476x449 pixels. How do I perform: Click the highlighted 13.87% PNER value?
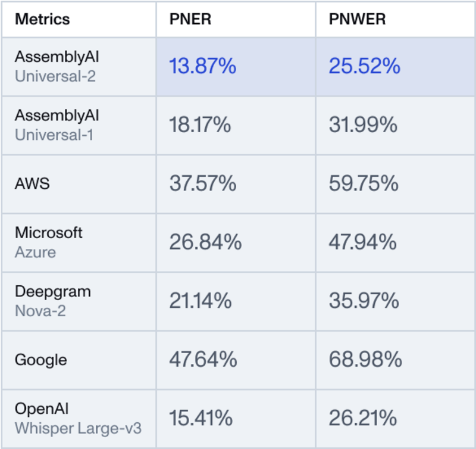[202, 67]
